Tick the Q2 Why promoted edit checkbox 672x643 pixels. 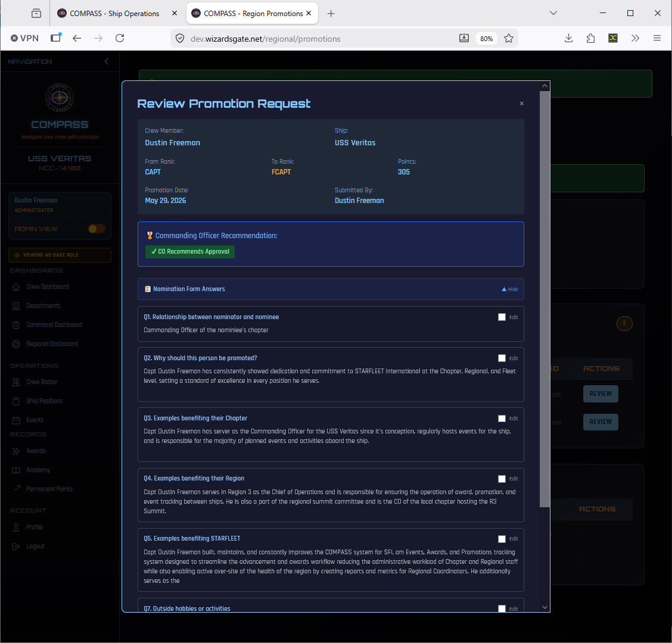pyautogui.click(x=502, y=358)
